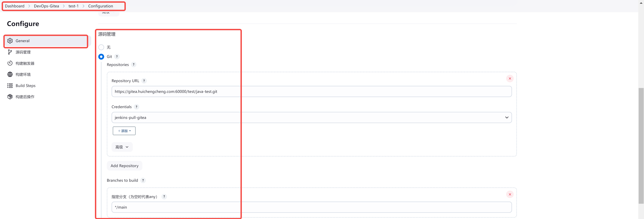
Task: Click the 构建环境 globe icon
Action: tap(10, 74)
